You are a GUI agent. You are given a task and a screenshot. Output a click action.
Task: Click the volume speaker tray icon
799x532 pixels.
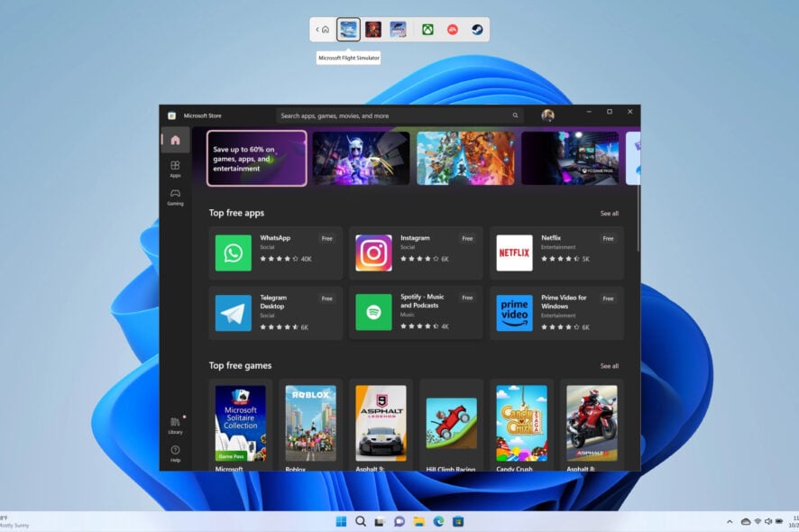(768, 521)
